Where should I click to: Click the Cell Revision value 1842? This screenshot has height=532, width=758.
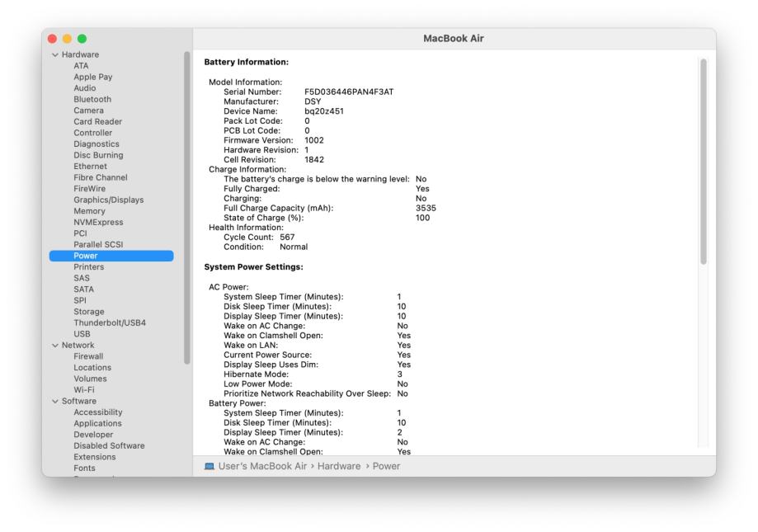click(314, 159)
